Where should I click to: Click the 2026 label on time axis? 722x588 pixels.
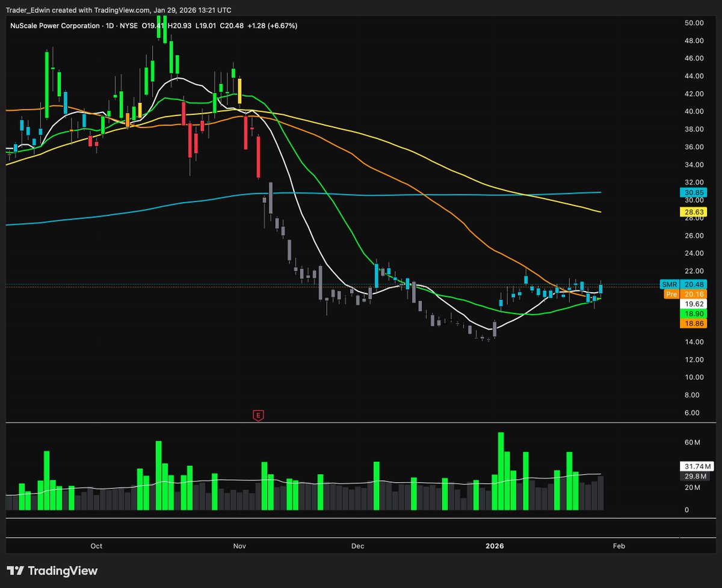point(495,546)
